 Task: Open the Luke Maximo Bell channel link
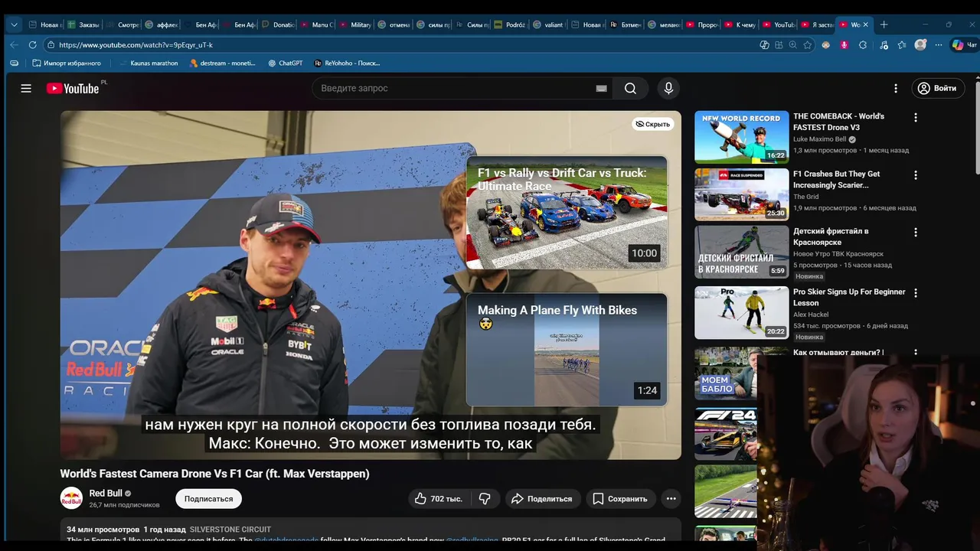(820, 139)
